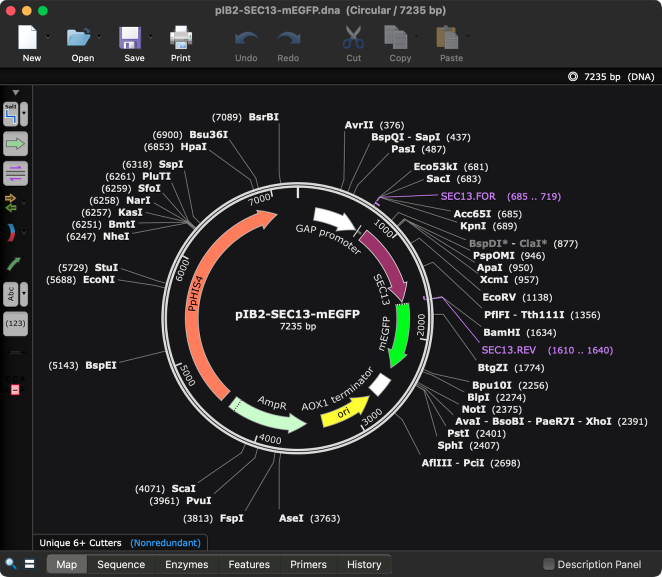Click the Print toolbar icon
The width and height of the screenshot is (662, 577).
pos(180,39)
